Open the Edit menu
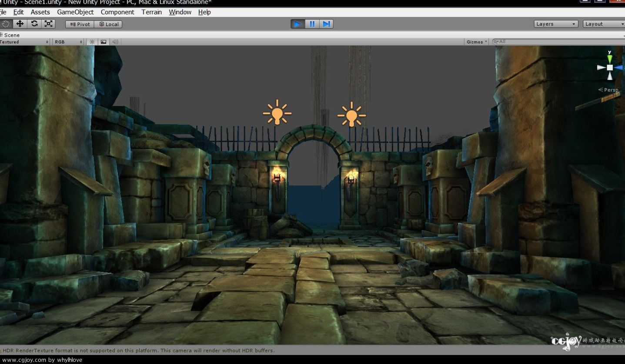The height and width of the screenshot is (364, 625). pos(18,12)
